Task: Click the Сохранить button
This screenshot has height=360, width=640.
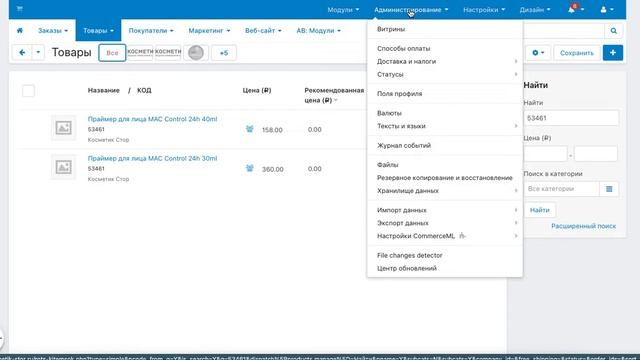Action: tap(576, 53)
